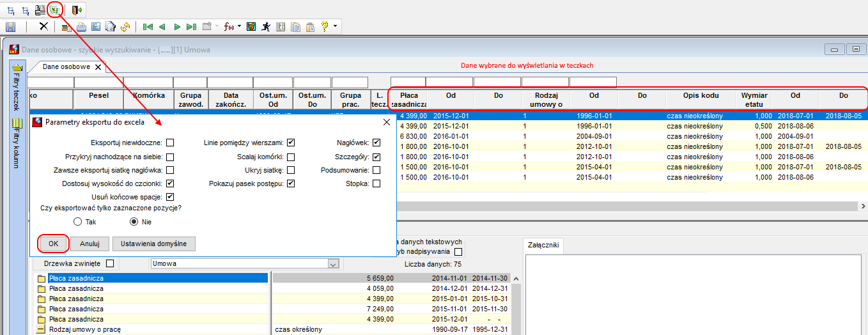Screen dimensions: 868x335
Task: Click the Wymiar etatu column header
Action: [754, 100]
